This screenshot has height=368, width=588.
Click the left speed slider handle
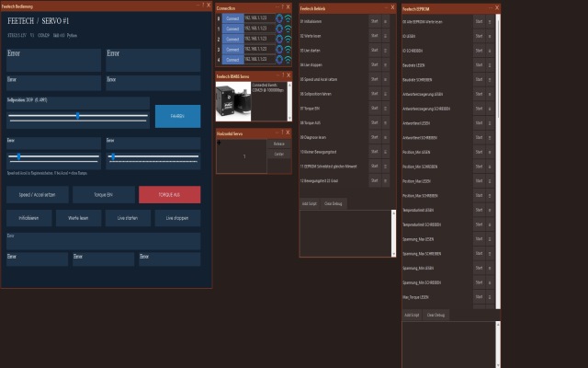18,156
